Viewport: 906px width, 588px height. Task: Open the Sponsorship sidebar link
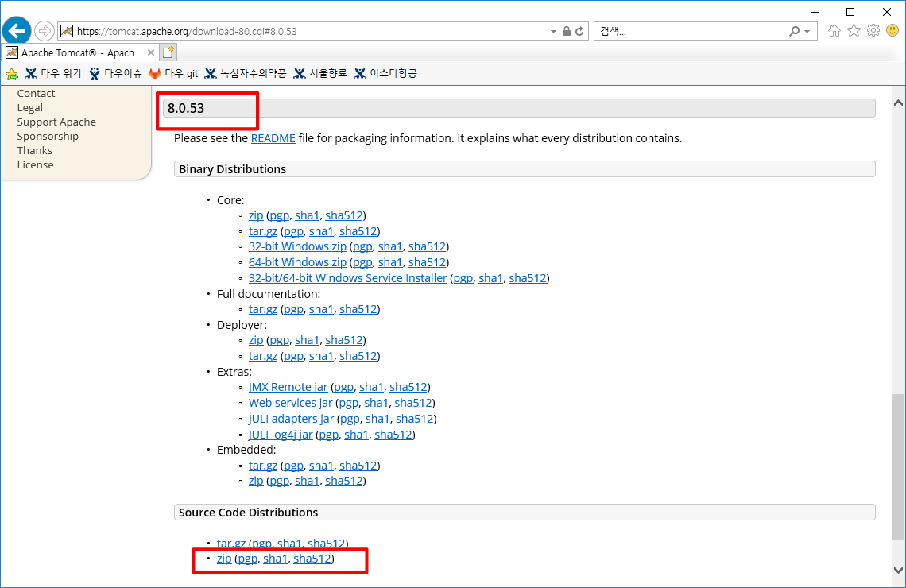click(x=48, y=137)
